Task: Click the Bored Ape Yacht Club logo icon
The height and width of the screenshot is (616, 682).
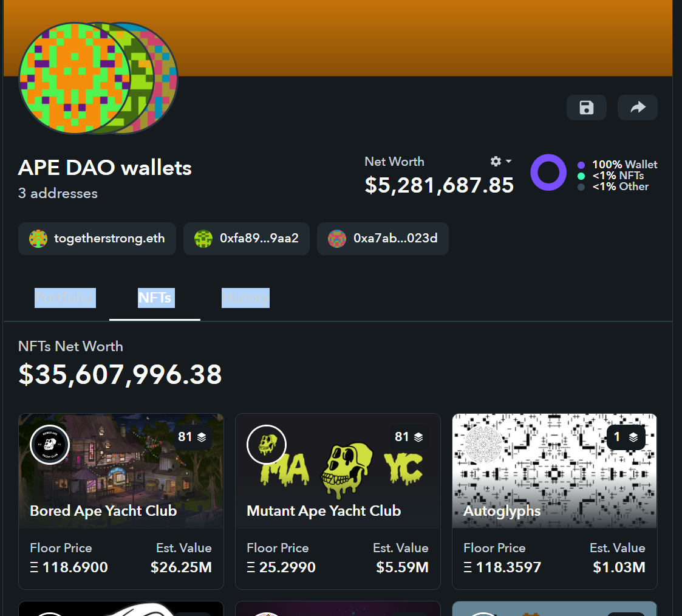Action: (x=50, y=445)
